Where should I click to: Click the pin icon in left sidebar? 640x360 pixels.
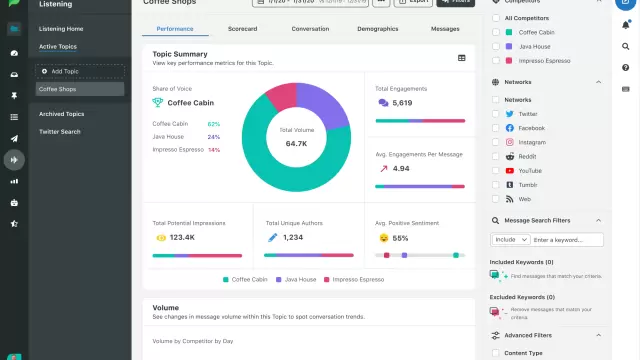(x=14, y=96)
